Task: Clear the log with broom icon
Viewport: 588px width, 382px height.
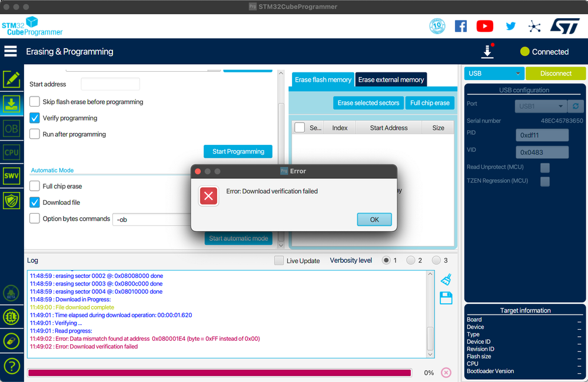Action: click(446, 279)
